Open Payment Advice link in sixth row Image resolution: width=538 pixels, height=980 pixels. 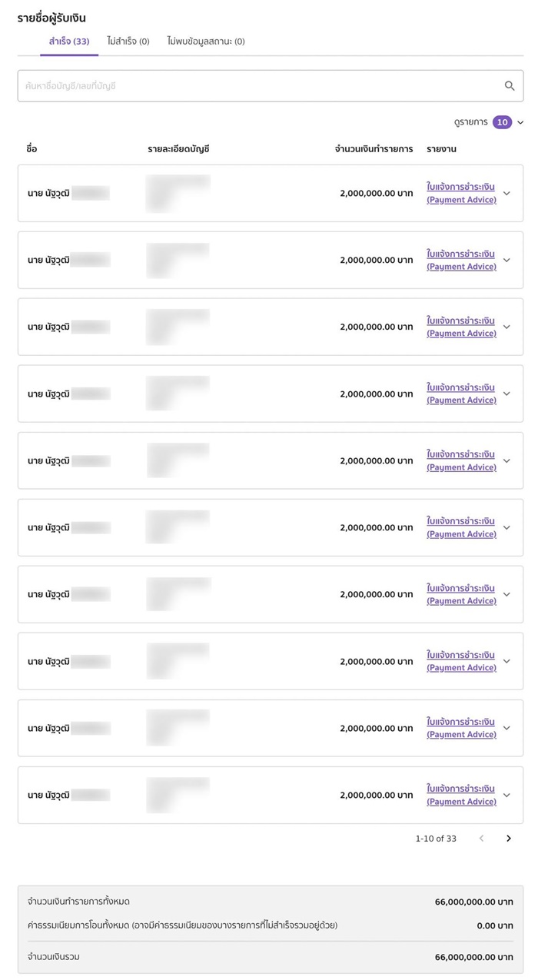pyautogui.click(x=461, y=528)
